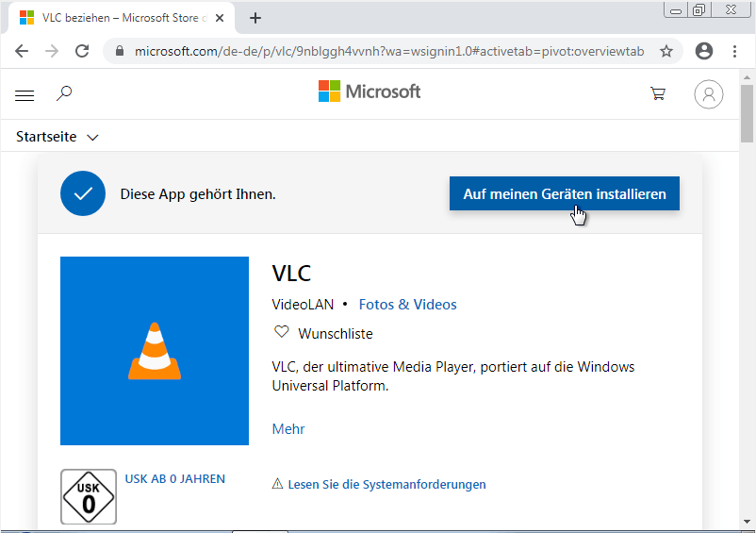The image size is (756, 533).
Task: Open the Chrome profile avatar icon
Action: point(704,51)
